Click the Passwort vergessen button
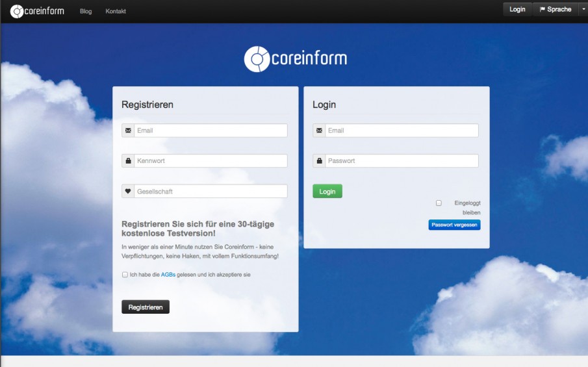Image resolution: width=588 pixels, height=367 pixels. click(455, 225)
